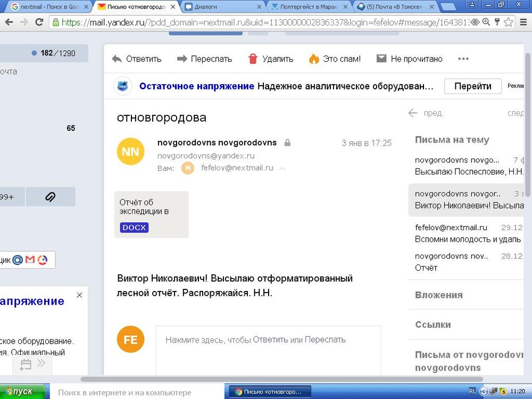Click the yellow NN sender avatar
532x399 pixels.
pyautogui.click(x=130, y=152)
